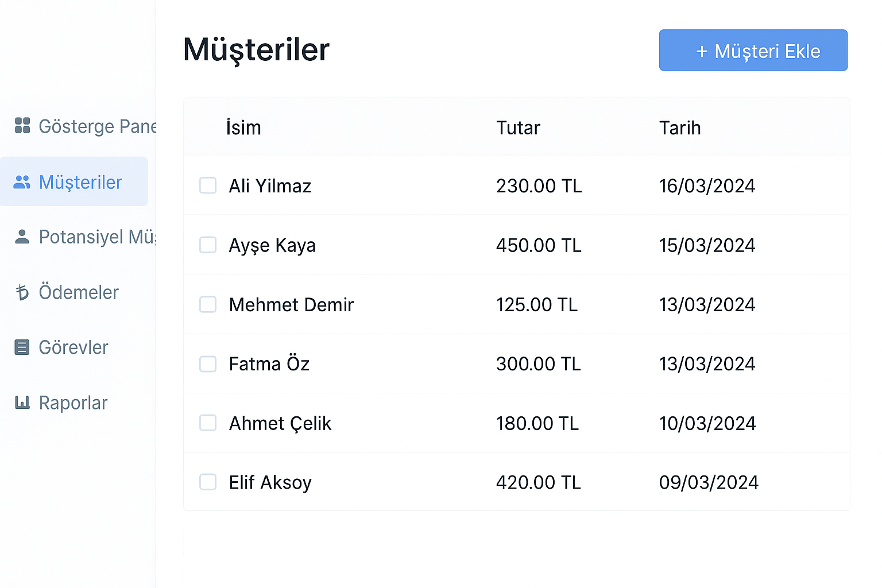The height and width of the screenshot is (588, 882).
Task: Toggle the Fatma Öz checkbox
Action: (x=208, y=364)
